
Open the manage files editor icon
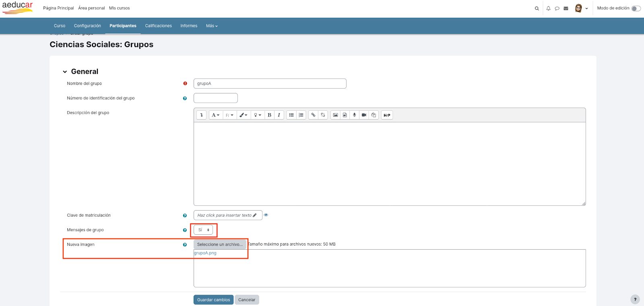(x=374, y=115)
